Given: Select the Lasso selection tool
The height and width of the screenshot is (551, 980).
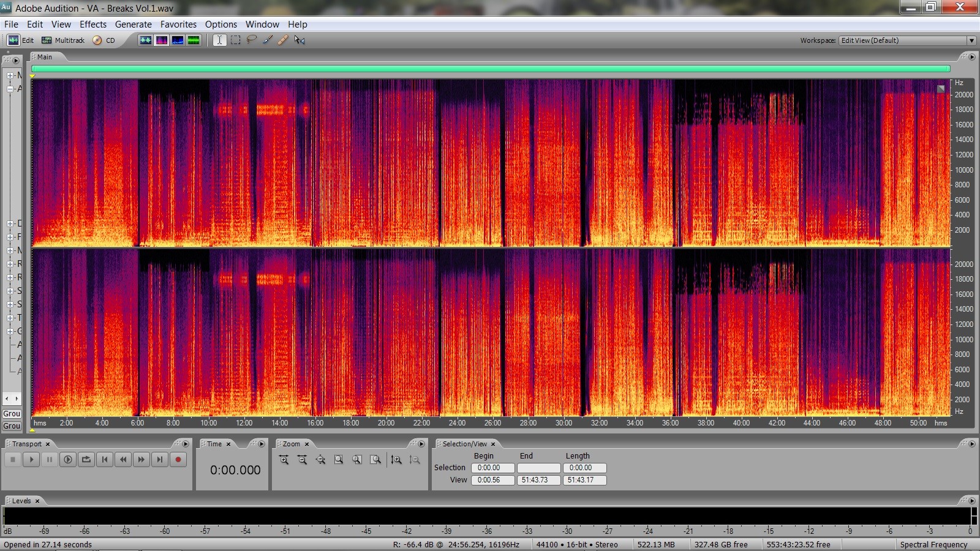Looking at the screenshot, I should (x=251, y=40).
